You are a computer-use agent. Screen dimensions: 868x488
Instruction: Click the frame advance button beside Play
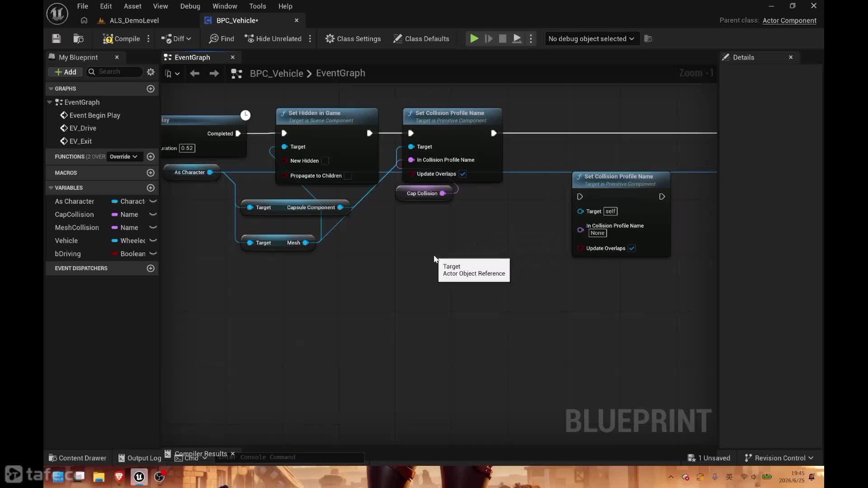pyautogui.click(x=489, y=39)
